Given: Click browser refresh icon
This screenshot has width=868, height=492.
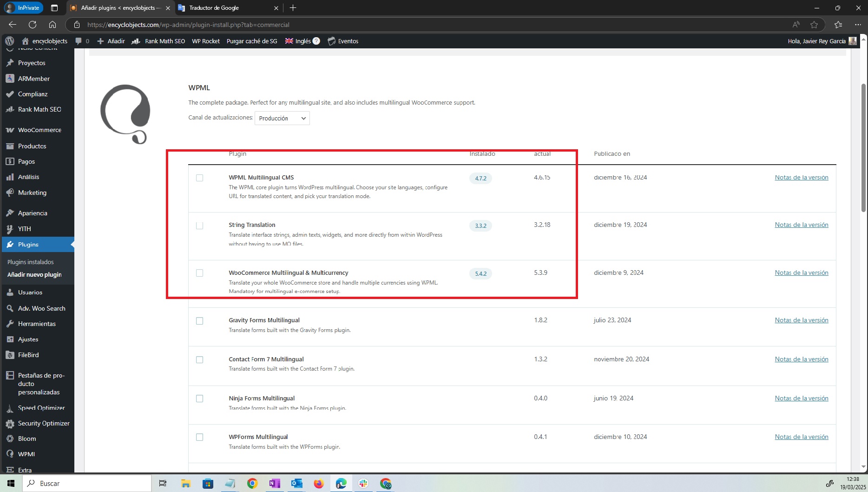Looking at the screenshot, I should 33,25.
